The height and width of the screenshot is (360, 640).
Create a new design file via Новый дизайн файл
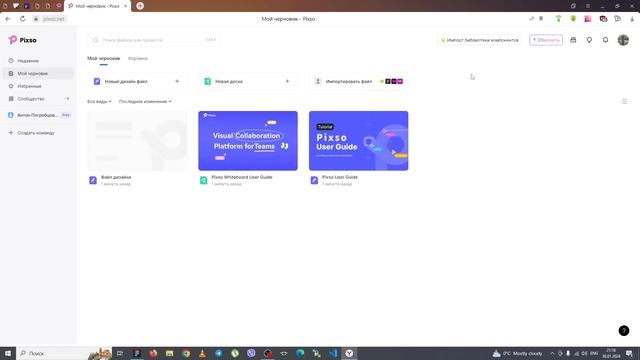point(136,82)
